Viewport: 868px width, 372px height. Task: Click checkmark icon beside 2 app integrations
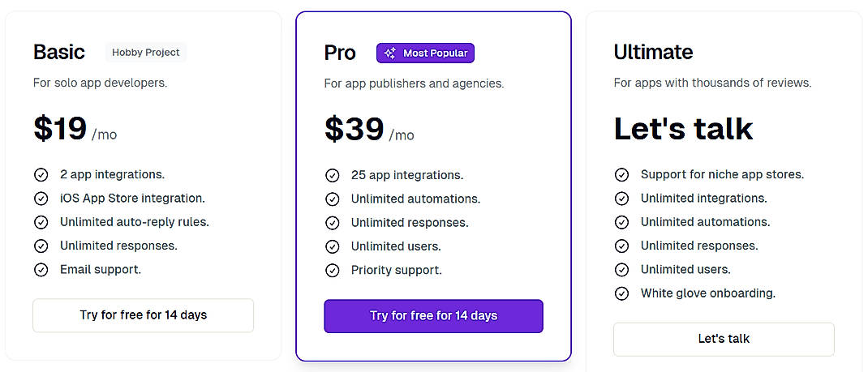41,174
